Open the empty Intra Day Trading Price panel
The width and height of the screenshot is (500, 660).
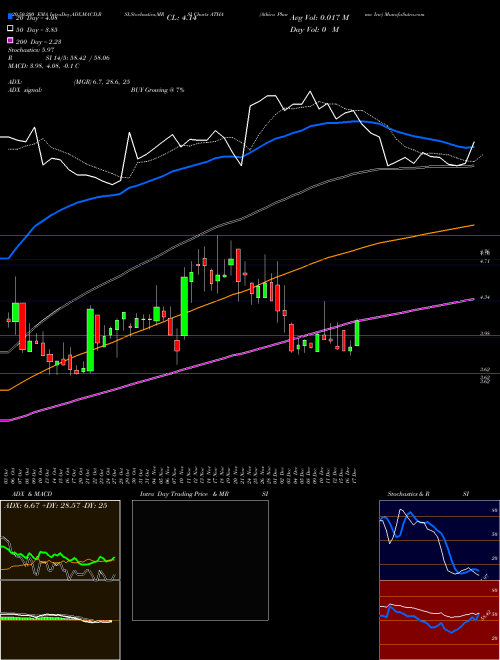point(200,560)
